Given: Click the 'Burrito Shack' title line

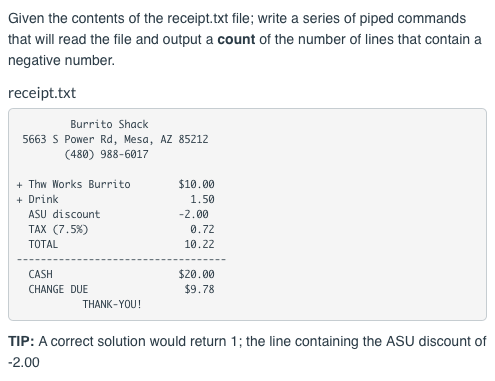Looking at the screenshot, I should coord(109,124).
